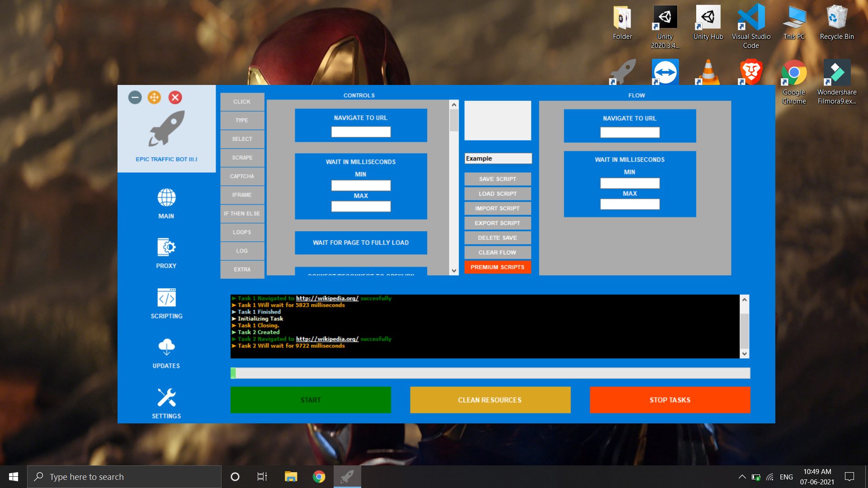This screenshot has height=488, width=868.
Task: Click the SAVE SCRIPT button
Action: point(497,179)
